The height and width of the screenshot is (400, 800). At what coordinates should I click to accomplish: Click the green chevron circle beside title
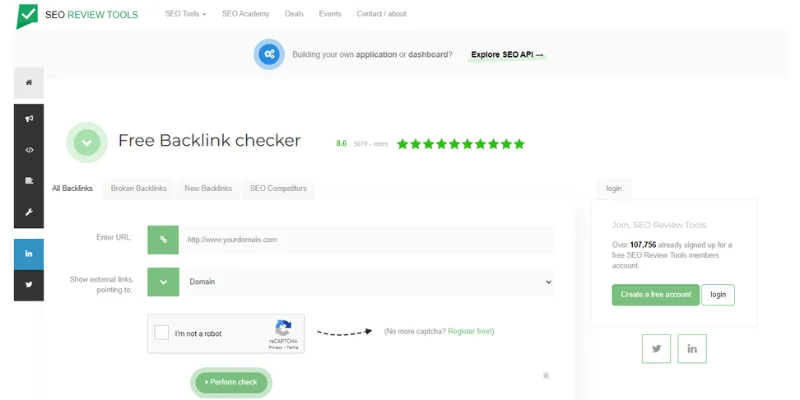click(87, 142)
